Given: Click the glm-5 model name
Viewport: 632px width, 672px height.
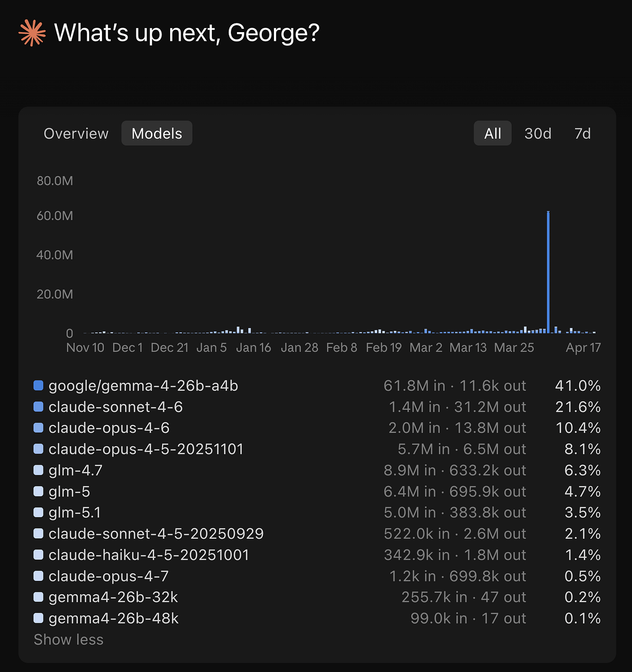Looking at the screenshot, I should click(x=69, y=492).
